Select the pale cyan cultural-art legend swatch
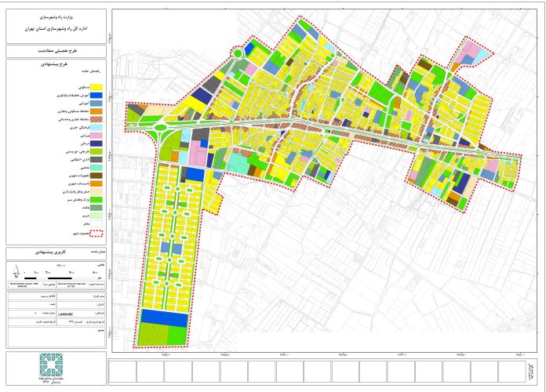546x392 pixels. coord(96,128)
